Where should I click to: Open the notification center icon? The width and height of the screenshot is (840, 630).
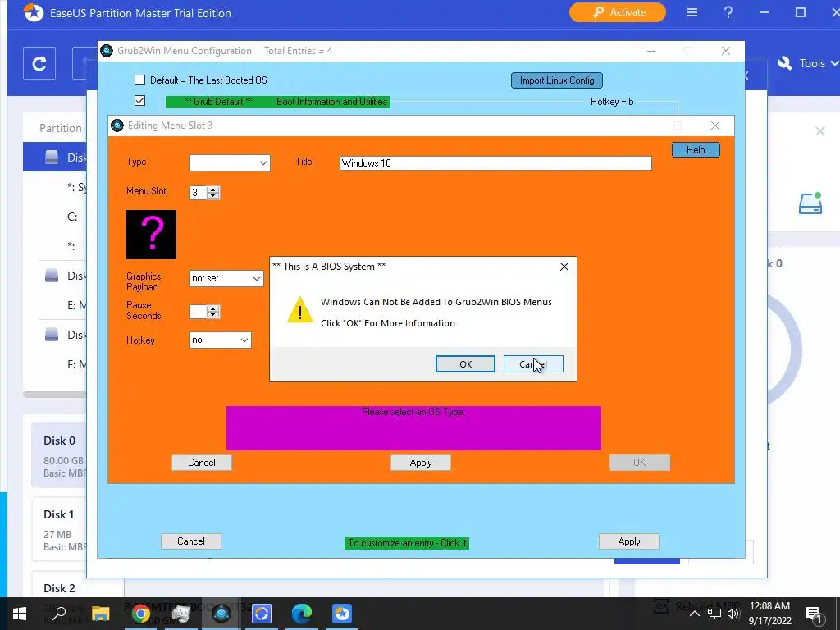[x=813, y=614]
